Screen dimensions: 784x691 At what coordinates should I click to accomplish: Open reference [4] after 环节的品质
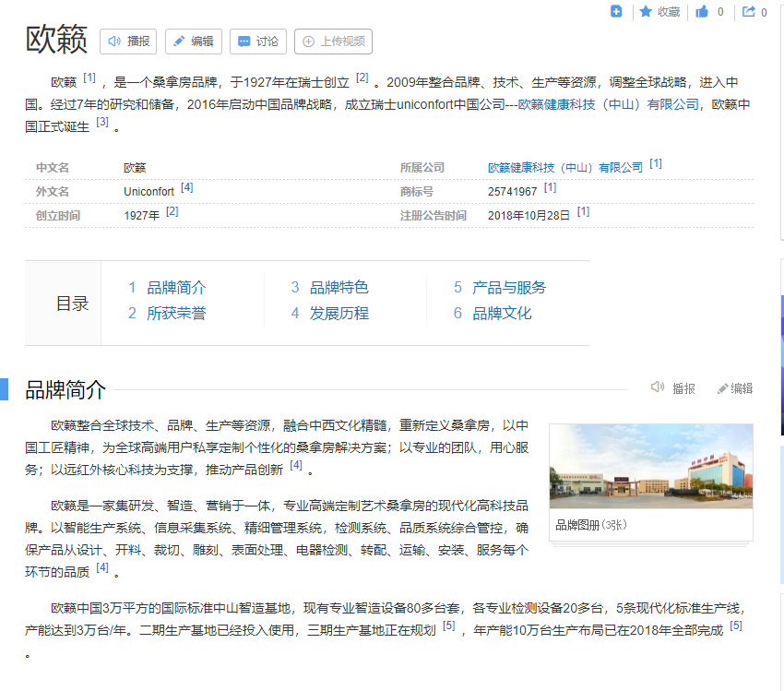pos(102,567)
